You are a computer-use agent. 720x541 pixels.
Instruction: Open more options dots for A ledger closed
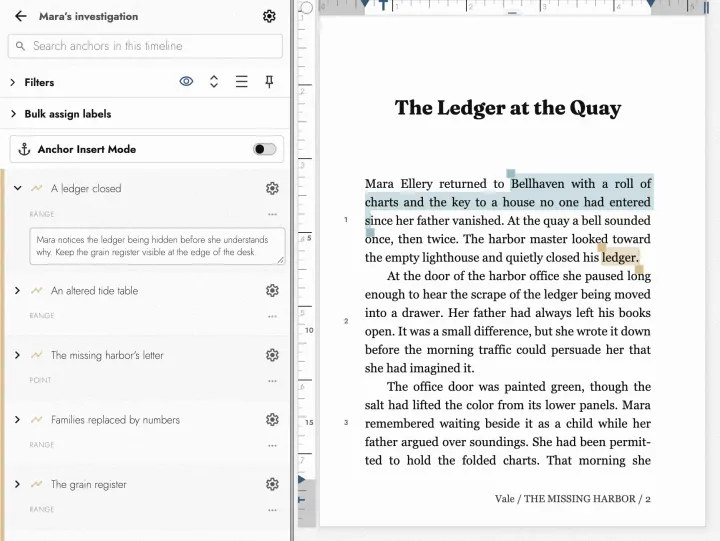click(272, 214)
